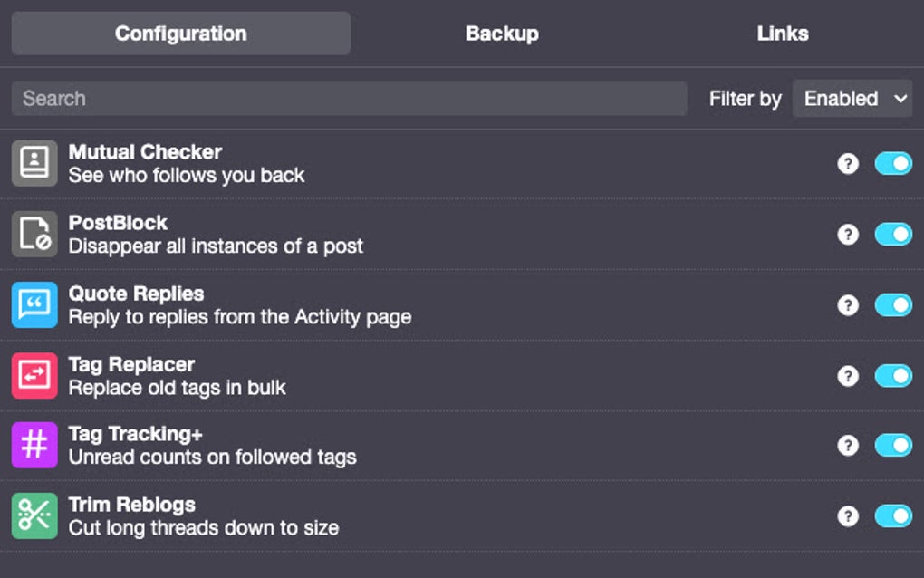Click the Trim Reblogs scissors icon
Screen dimensions: 924x578
coord(34,515)
